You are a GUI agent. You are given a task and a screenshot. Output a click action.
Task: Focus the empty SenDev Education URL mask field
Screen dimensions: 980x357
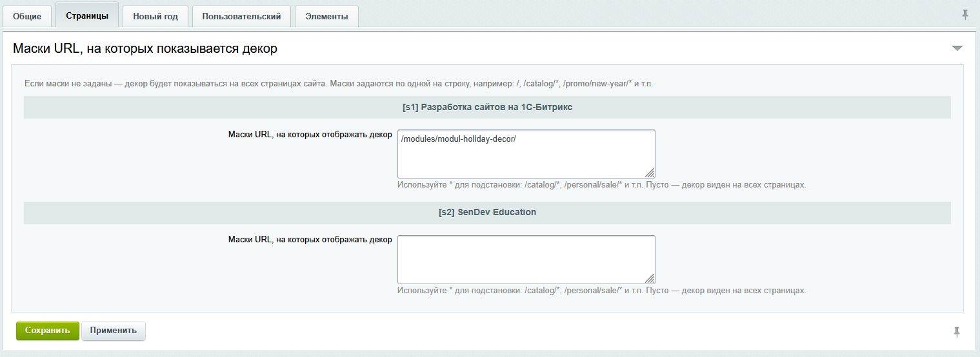click(526, 259)
